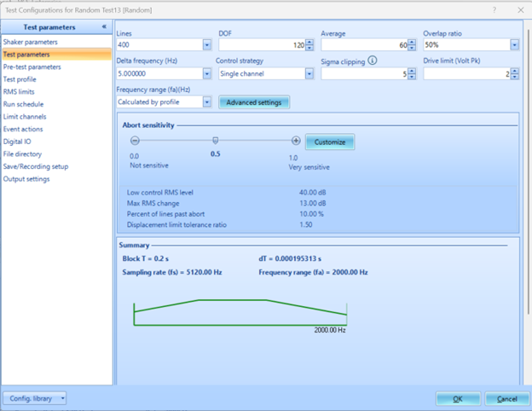Open the Lines dropdown
Screen dimensions: 532x411
207,45
